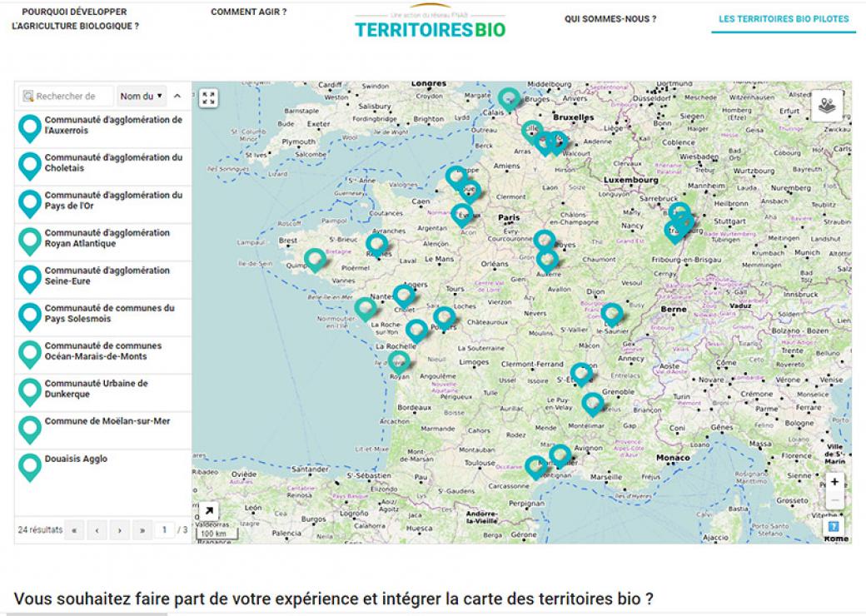
Task: Go to next results page
Action: click(119, 530)
